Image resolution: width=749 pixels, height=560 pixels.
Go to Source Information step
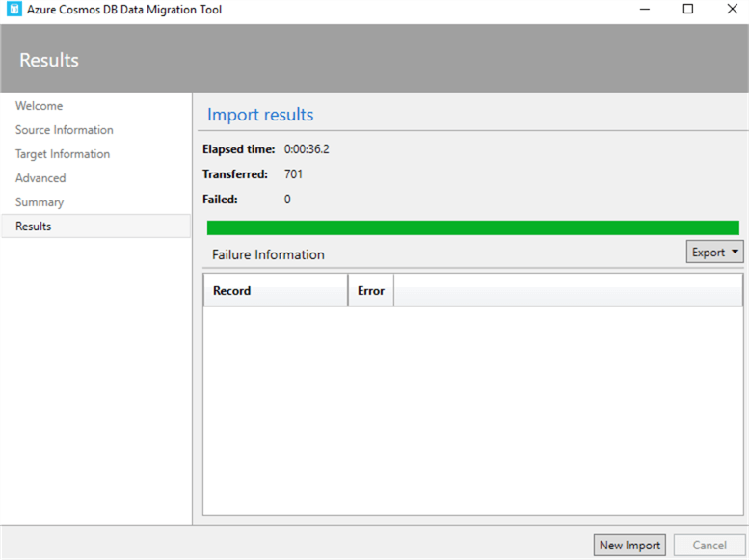(x=64, y=130)
